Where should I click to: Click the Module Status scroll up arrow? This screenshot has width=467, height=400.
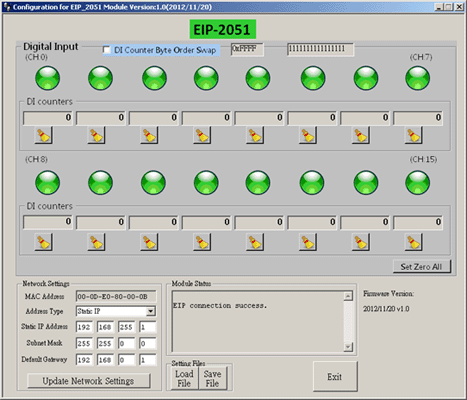click(348, 296)
